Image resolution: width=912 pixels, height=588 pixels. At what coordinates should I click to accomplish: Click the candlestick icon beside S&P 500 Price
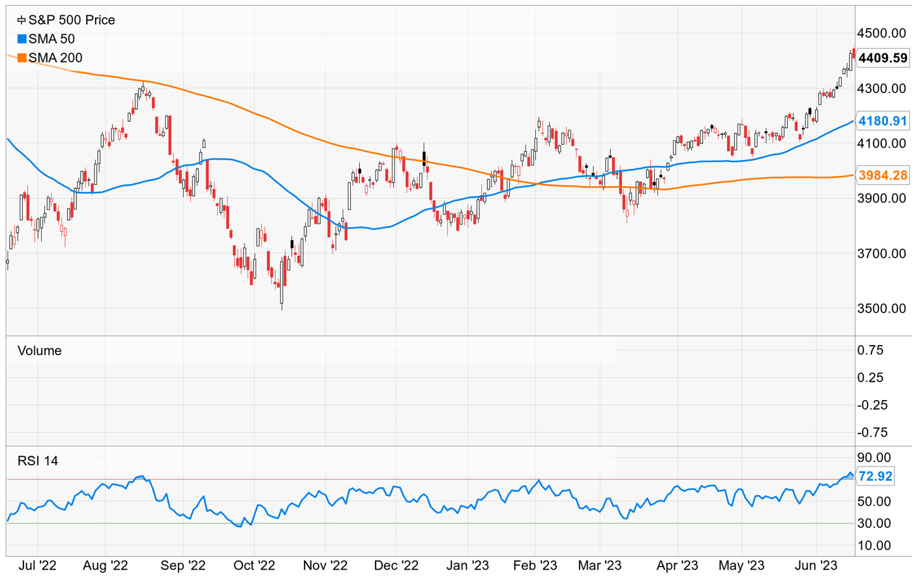[22, 20]
